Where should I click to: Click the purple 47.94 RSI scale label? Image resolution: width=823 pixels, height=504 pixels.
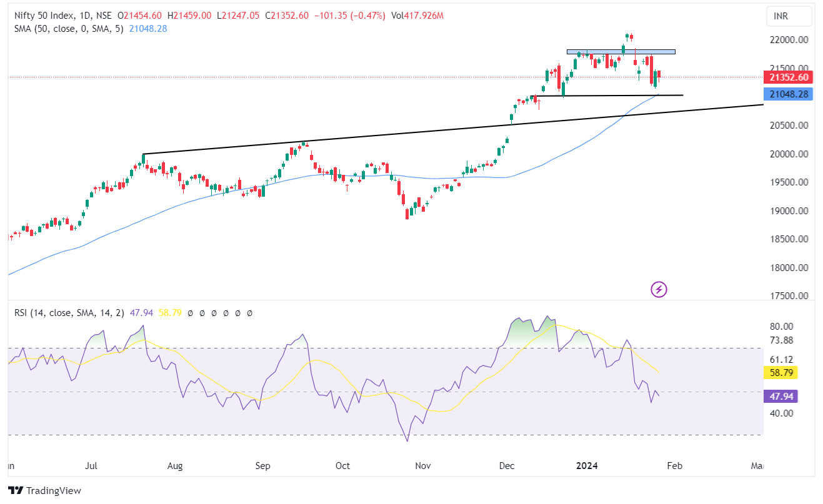pos(781,397)
